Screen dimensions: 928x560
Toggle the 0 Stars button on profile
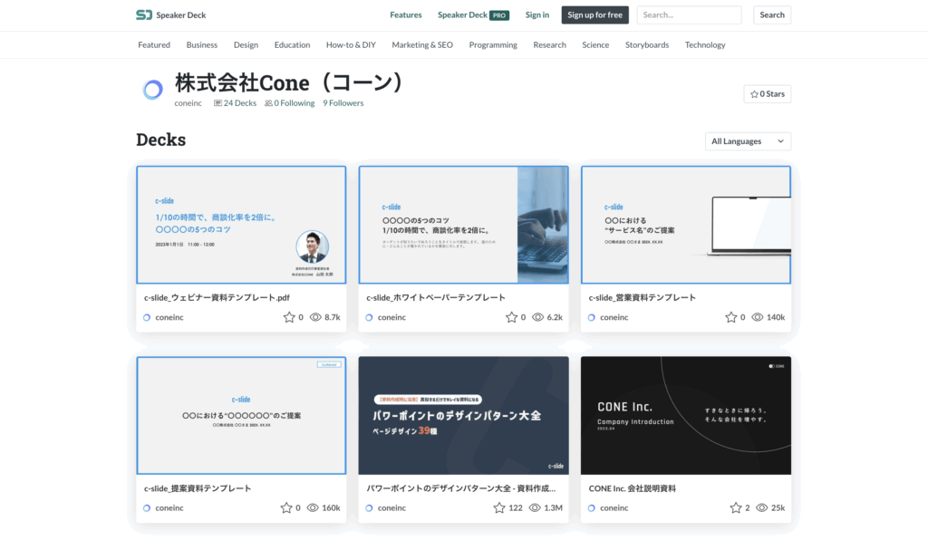click(x=767, y=93)
